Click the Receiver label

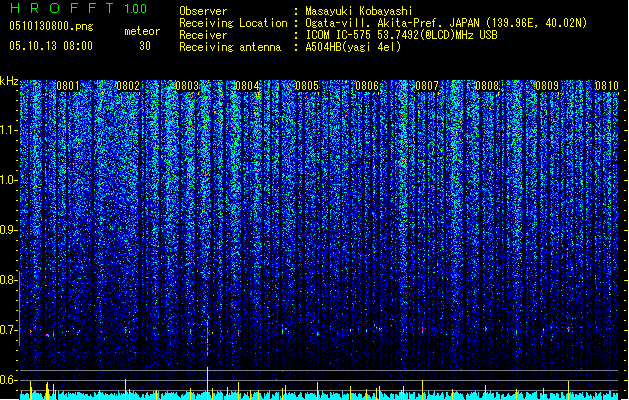(x=203, y=35)
